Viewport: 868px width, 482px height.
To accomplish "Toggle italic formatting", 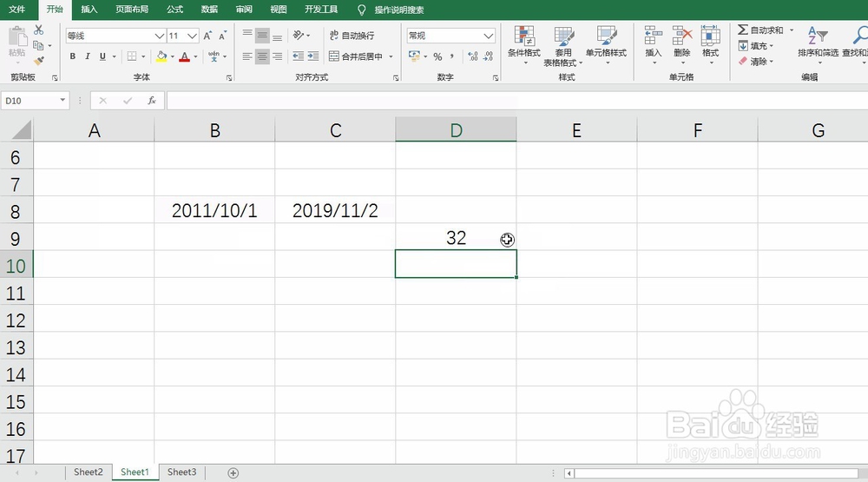I will click(88, 56).
